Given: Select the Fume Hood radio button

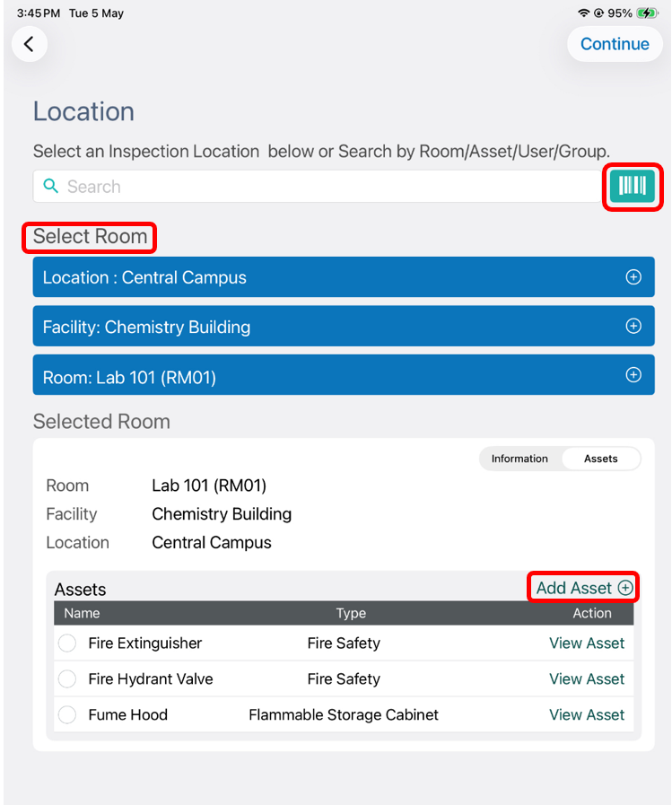Looking at the screenshot, I should point(67,714).
